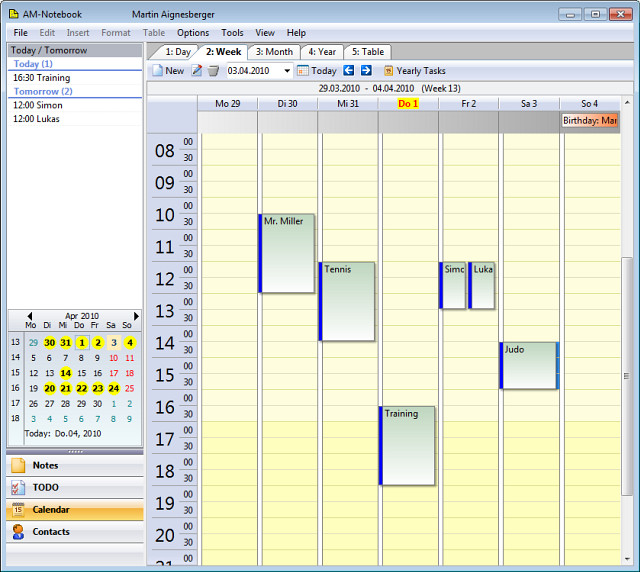Select the Lukas appointment on Friday

tap(481, 285)
